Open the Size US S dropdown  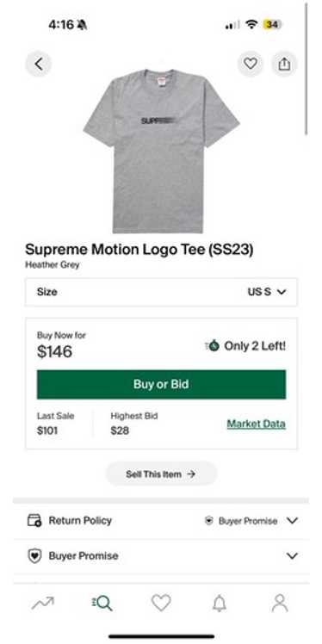[x=161, y=292]
